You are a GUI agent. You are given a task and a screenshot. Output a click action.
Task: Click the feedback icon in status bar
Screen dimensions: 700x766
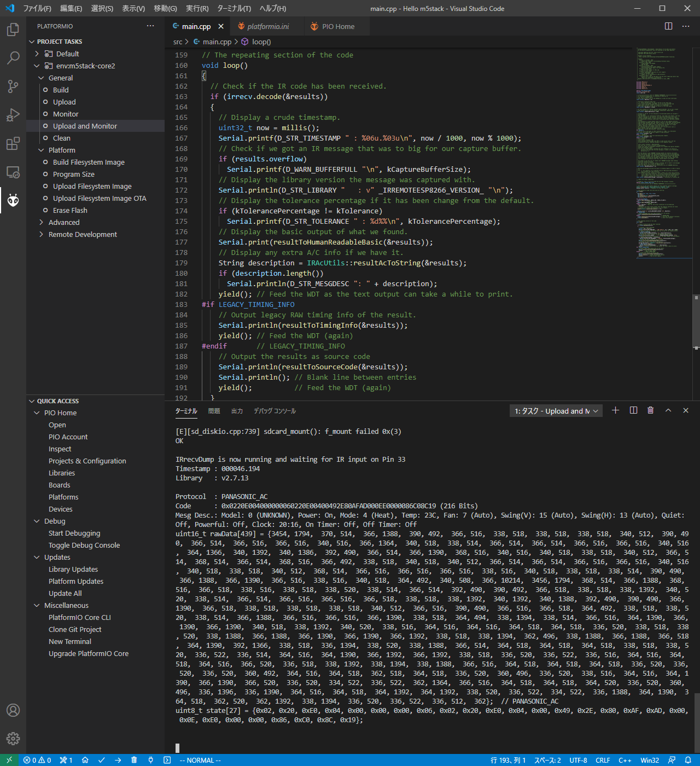click(672, 760)
